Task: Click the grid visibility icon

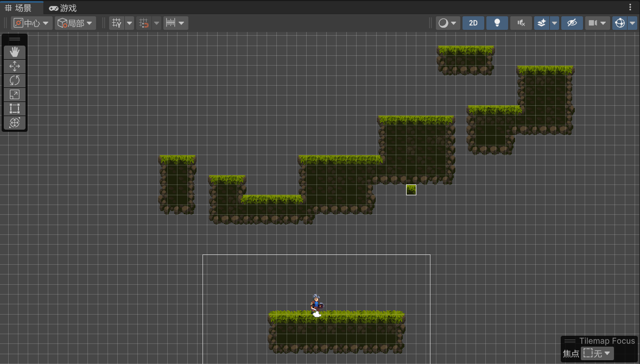Action: click(116, 23)
